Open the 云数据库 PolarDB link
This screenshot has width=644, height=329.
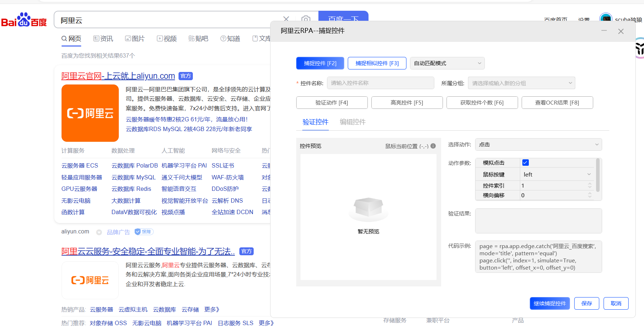tap(135, 166)
